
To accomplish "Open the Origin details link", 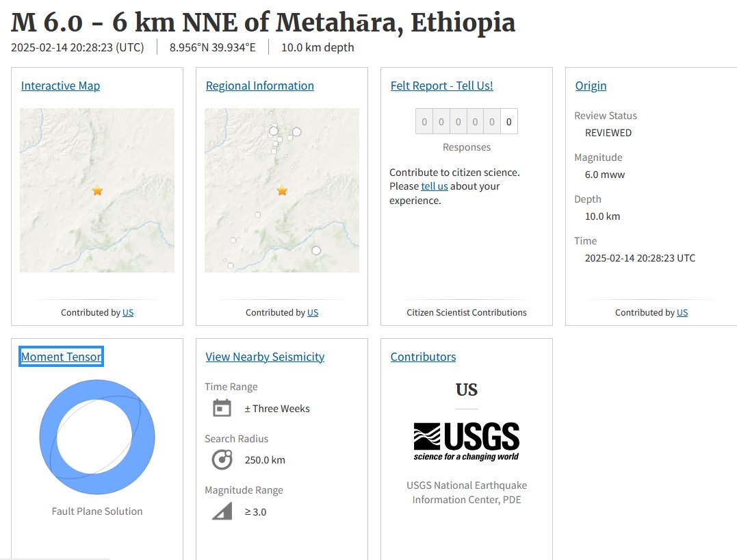I will tap(591, 86).
